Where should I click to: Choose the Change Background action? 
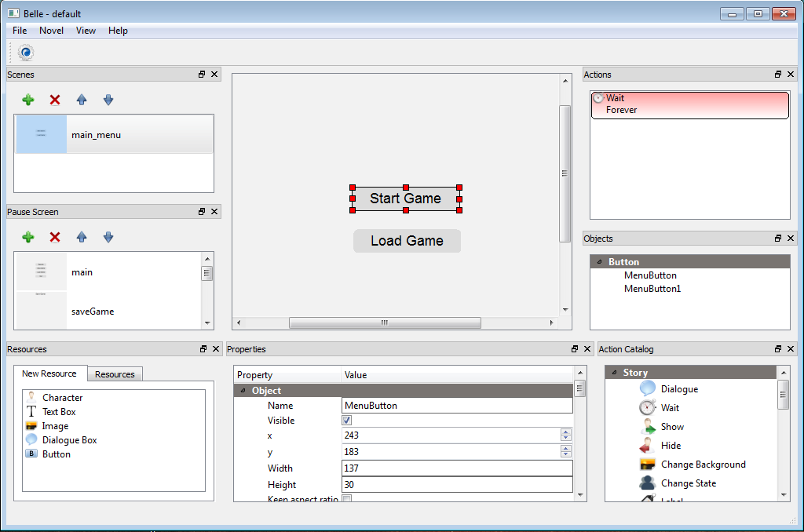coord(703,465)
